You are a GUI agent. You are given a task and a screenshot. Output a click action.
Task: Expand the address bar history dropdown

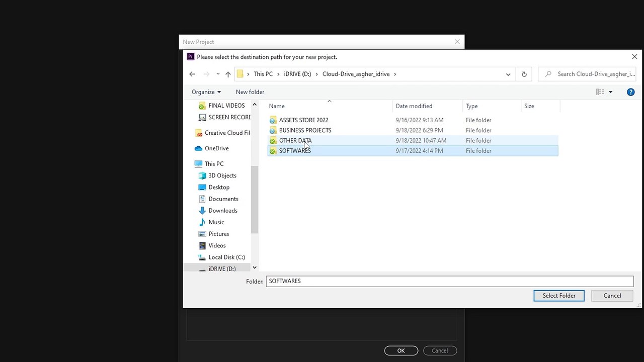click(x=508, y=74)
